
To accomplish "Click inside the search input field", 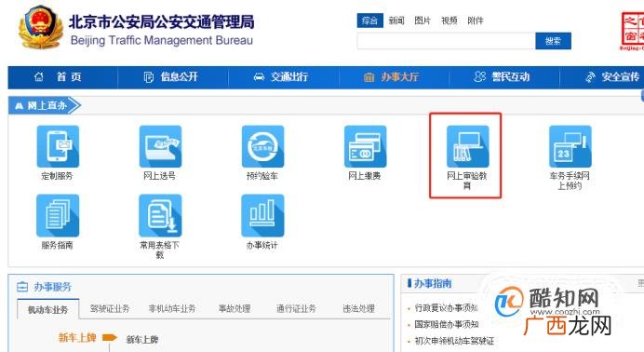I will click(447, 41).
